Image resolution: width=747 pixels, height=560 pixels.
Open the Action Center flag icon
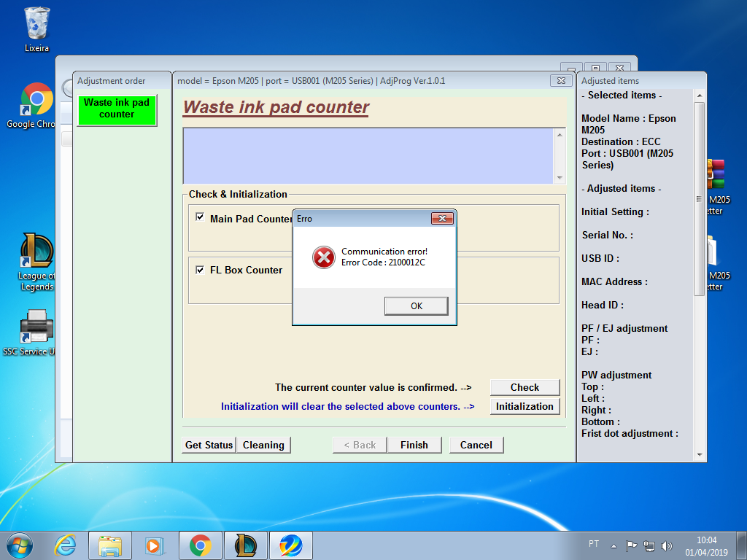click(x=631, y=545)
